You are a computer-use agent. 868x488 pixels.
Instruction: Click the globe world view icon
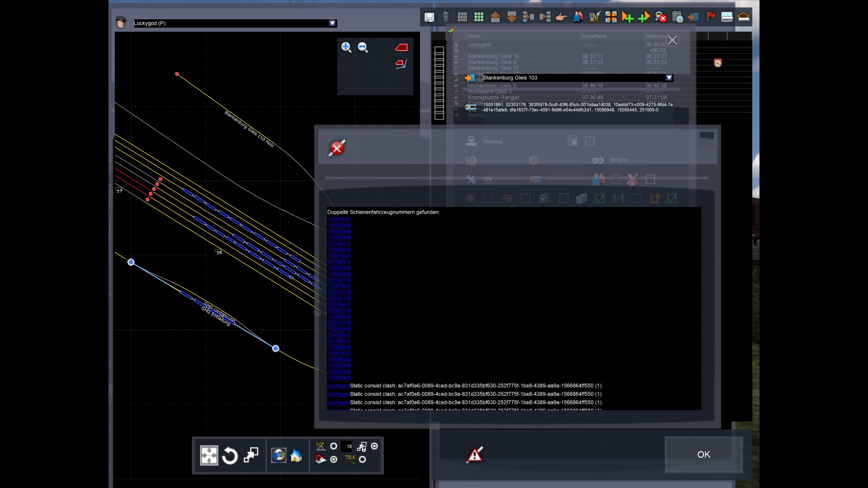[278, 455]
